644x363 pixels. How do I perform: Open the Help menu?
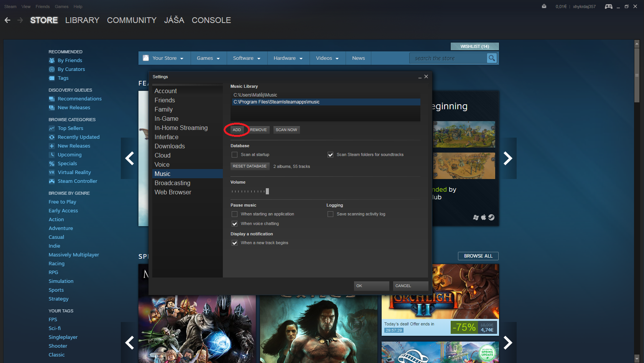coord(78,7)
